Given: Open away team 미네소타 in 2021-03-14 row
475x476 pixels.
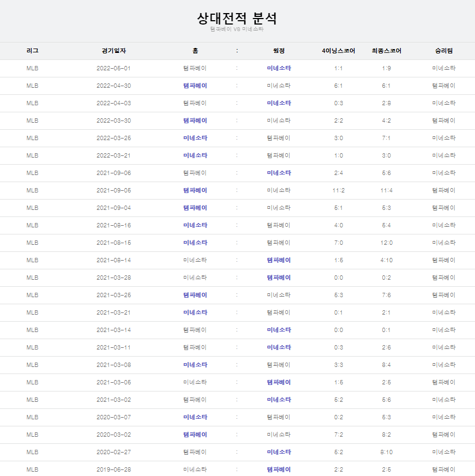Looking at the screenshot, I should click(x=279, y=330).
